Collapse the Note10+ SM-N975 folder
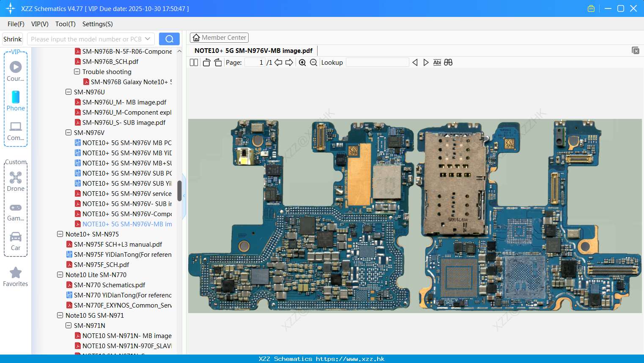Screen dimensions: 644x363 pyautogui.click(x=60, y=234)
